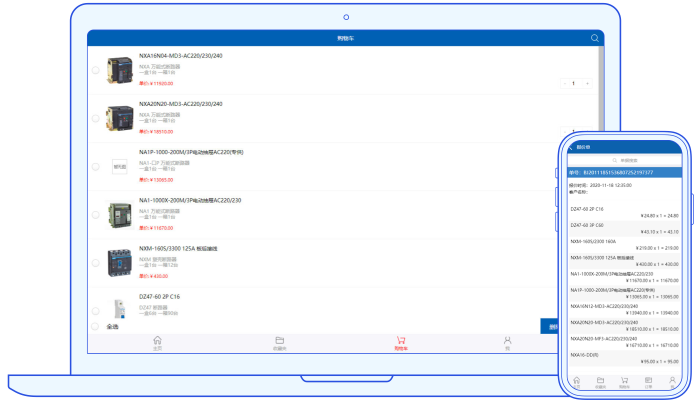Open cart icon in phone bottom bar
Image resolution: width=694 pixels, height=400 pixels.
click(624, 382)
